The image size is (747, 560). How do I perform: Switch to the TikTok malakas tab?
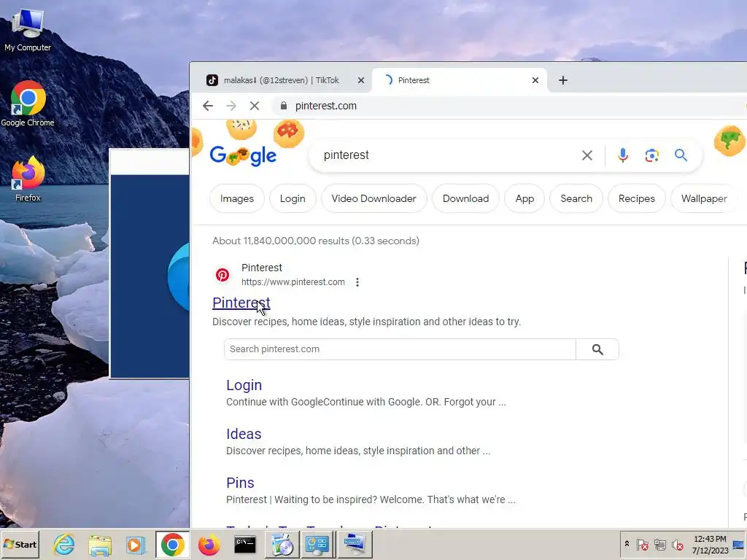coord(281,80)
